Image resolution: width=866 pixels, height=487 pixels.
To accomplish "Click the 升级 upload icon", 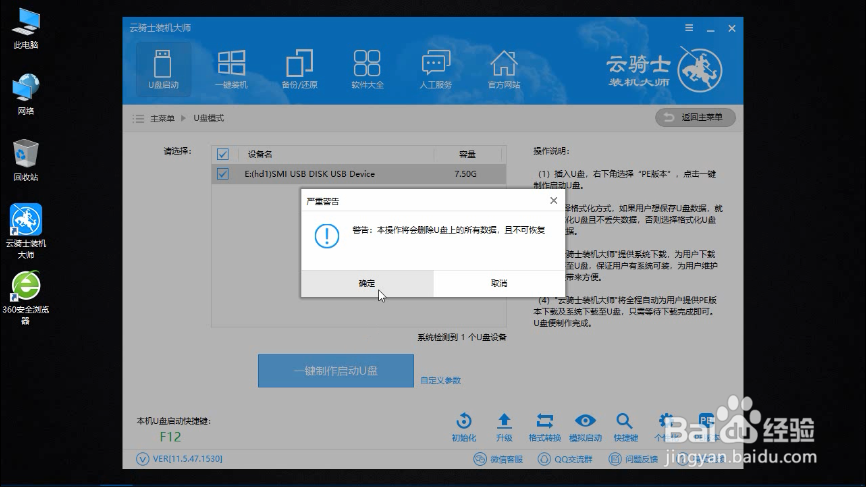I will pyautogui.click(x=504, y=427).
